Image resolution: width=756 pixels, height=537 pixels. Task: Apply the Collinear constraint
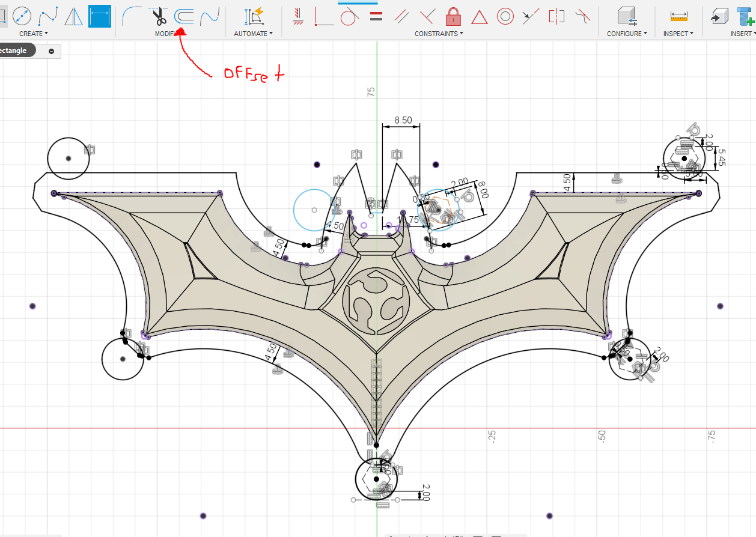pos(531,16)
